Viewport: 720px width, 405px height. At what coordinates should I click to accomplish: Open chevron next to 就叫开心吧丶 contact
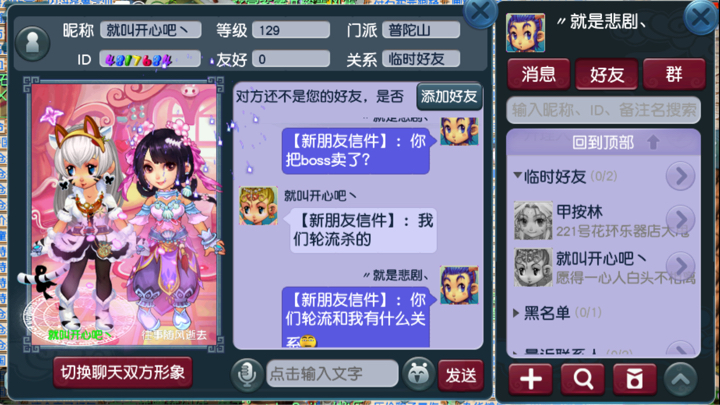pos(680,265)
